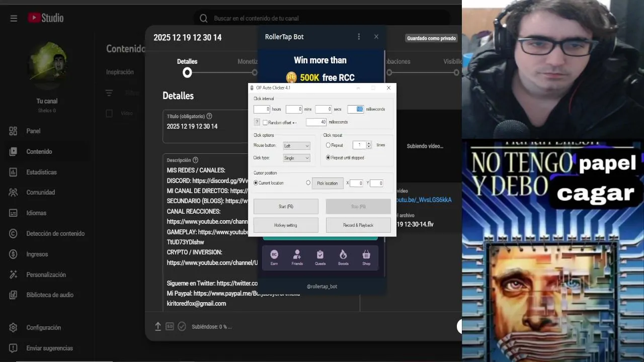Image resolution: width=644 pixels, height=362 pixels.
Task: Open Friends tab in RollerTap
Action: (x=297, y=257)
